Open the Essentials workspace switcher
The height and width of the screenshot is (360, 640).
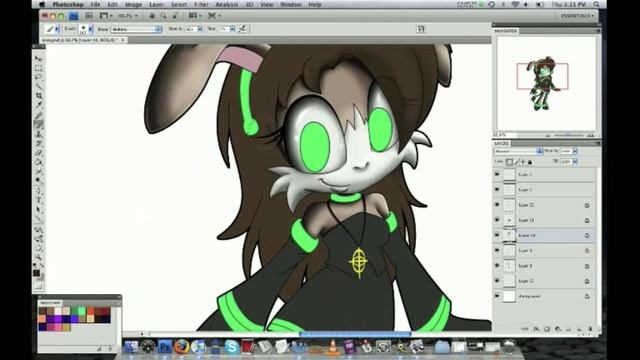(x=577, y=16)
